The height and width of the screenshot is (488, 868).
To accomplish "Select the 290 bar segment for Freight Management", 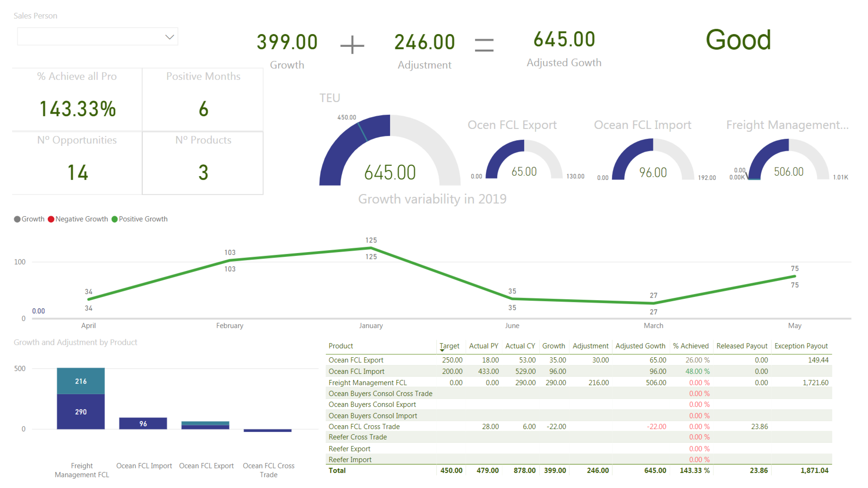I will 81,412.
